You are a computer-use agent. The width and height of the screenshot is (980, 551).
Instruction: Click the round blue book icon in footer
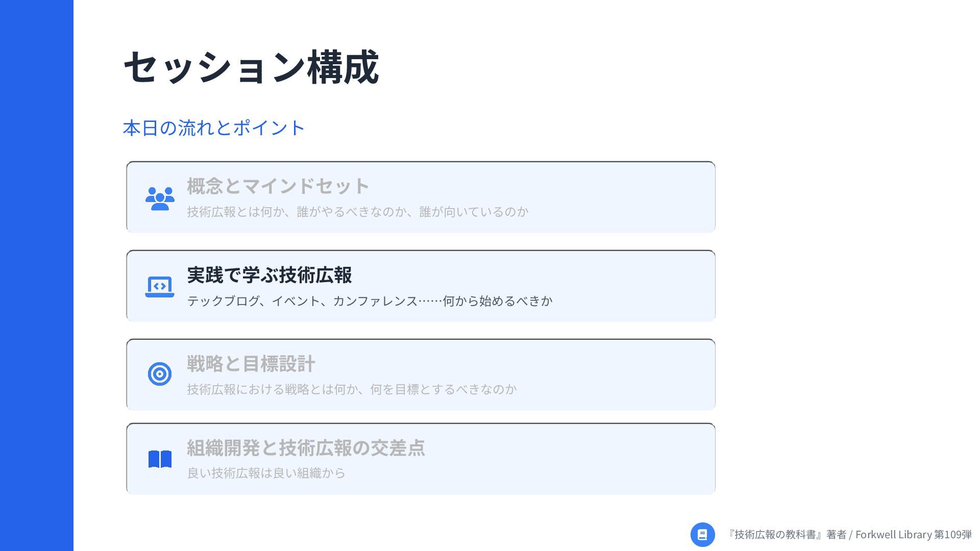point(702,534)
